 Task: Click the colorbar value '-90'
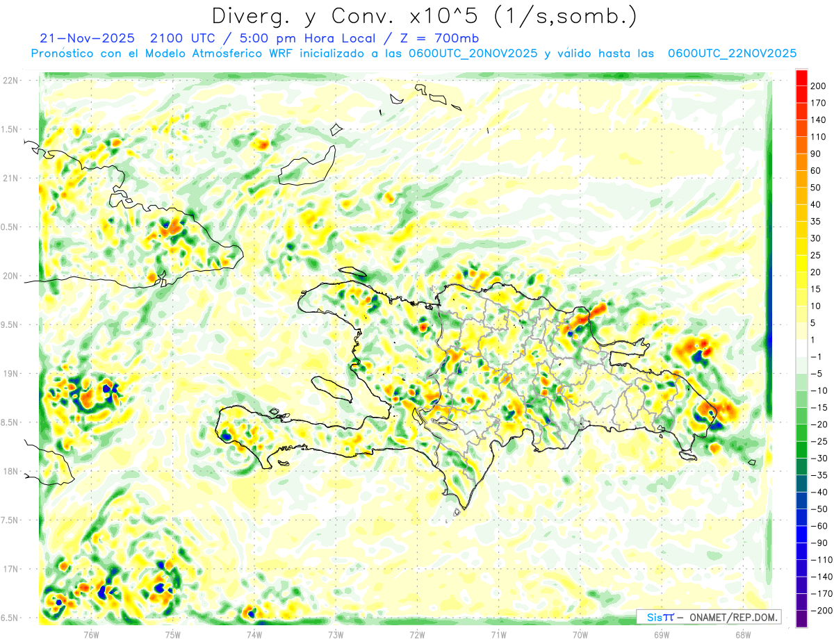point(818,543)
